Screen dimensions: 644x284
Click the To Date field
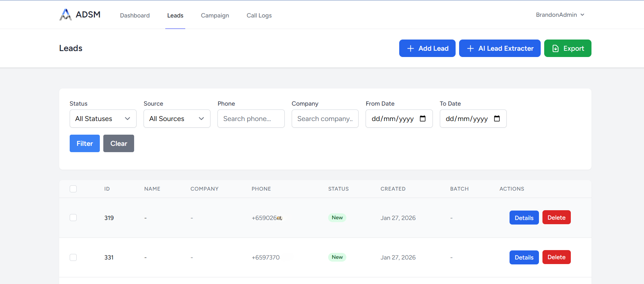[x=473, y=119]
